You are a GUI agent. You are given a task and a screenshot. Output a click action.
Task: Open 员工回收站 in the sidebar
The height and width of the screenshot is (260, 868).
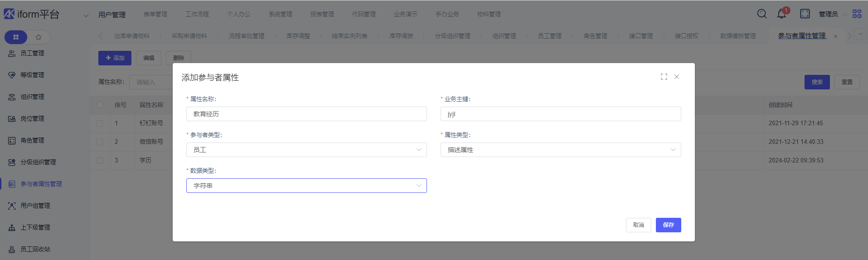(35, 249)
